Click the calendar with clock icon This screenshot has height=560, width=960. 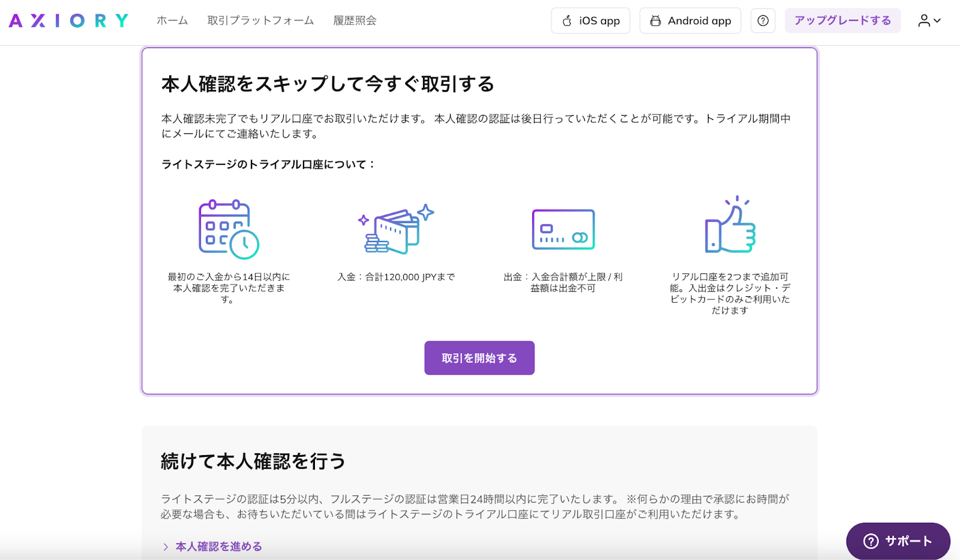pos(229,230)
